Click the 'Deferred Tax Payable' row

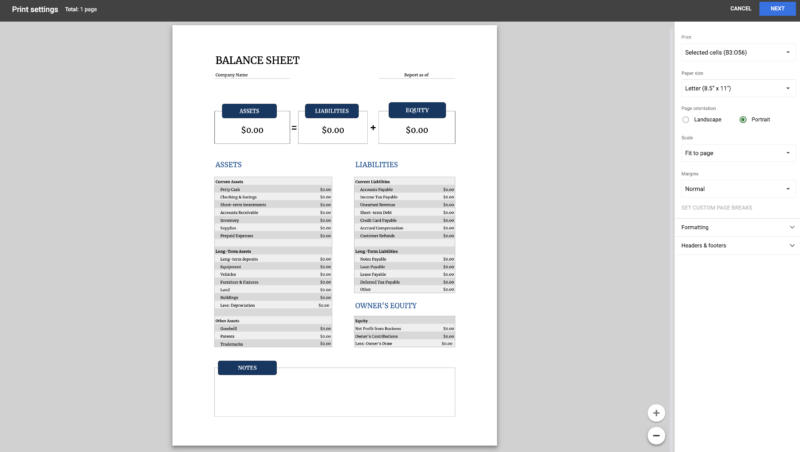[405, 282]
